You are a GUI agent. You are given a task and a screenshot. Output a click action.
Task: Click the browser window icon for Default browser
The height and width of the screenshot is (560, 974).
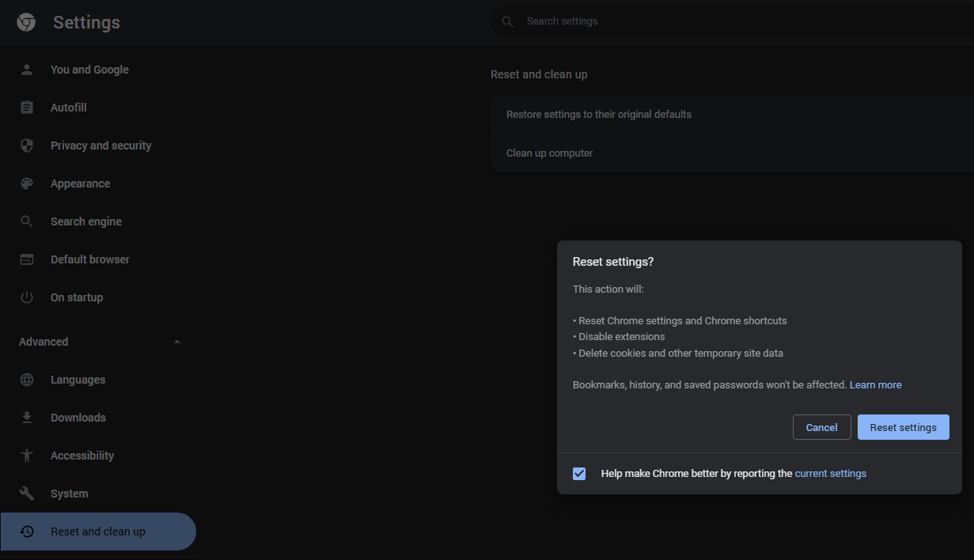pyautogui.click(x=27, y=259)
